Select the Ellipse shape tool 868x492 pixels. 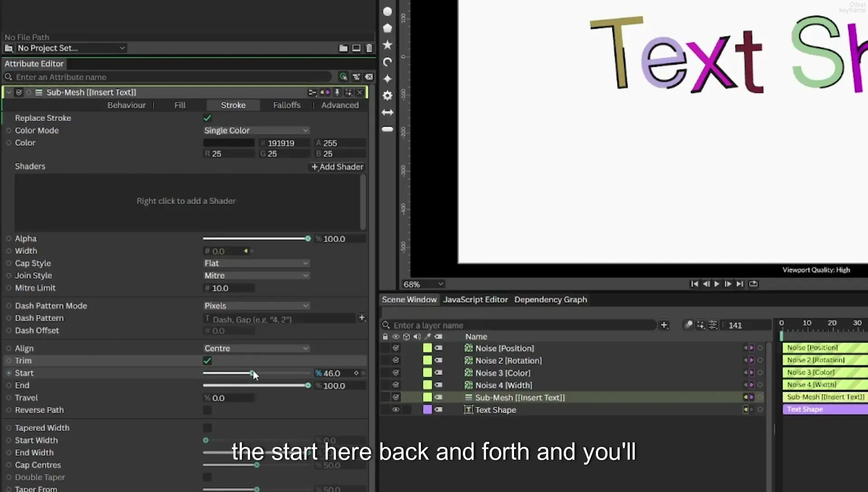(387, 12)
